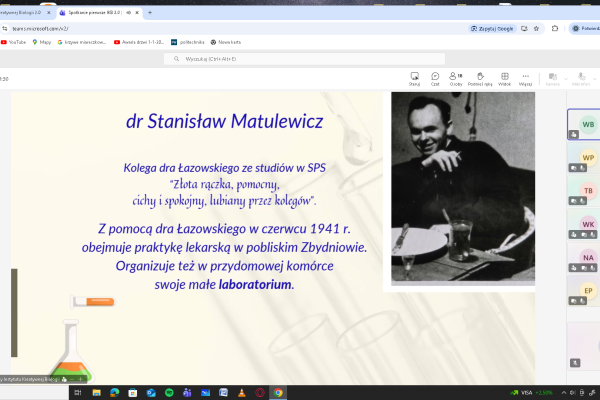This screenshot has width=600, height=400.
Task: Click the Zapytaj Google button
Action: tap(492, 29)
